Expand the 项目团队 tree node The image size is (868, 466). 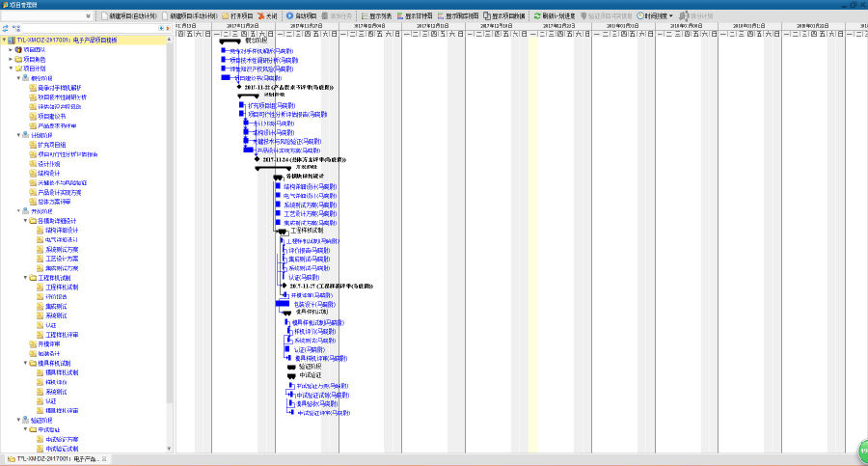[11, 50]
